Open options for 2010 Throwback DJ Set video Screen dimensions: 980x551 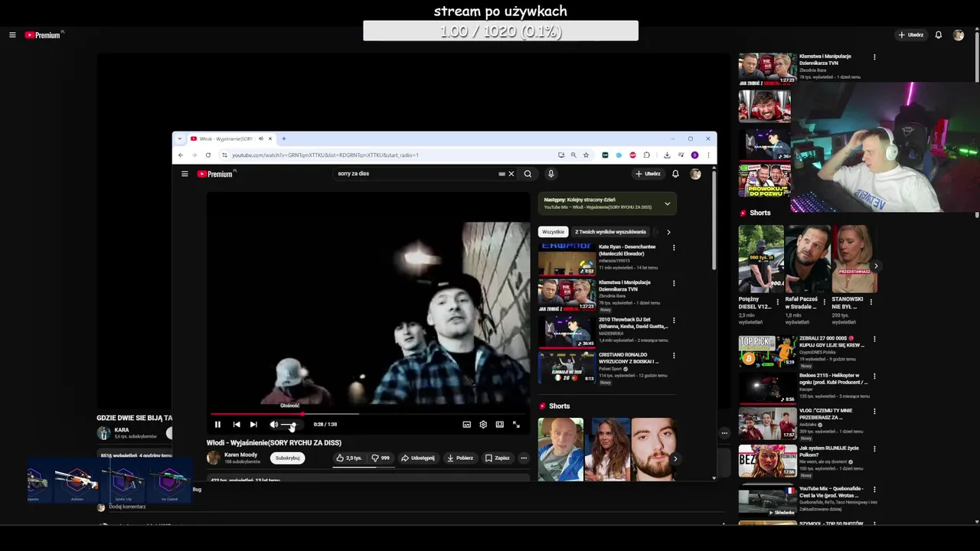674,320
